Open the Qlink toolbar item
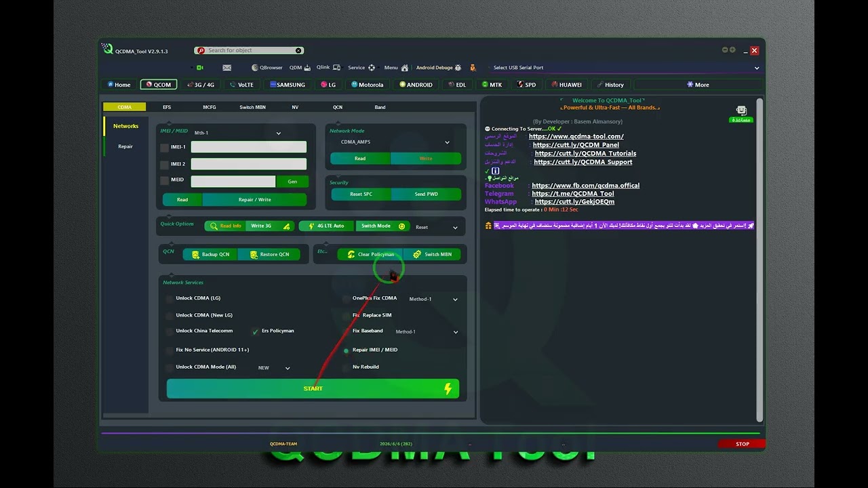Screen dimensions: 868x488 (x=327, y=68)
